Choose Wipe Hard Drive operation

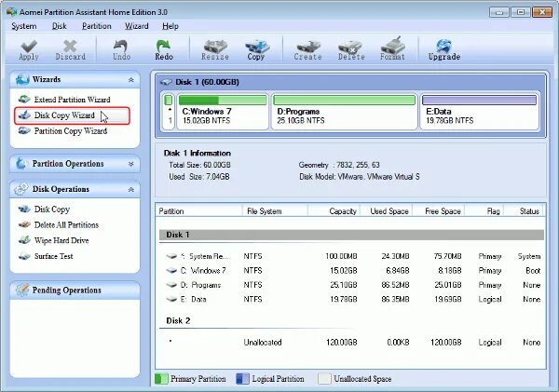61,240
